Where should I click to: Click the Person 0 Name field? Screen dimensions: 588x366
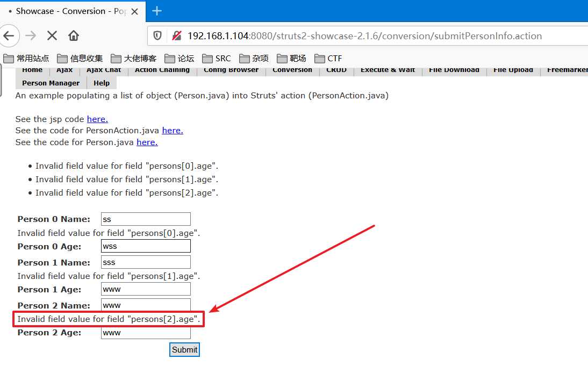pyautogui.click(x=146, y=219)
